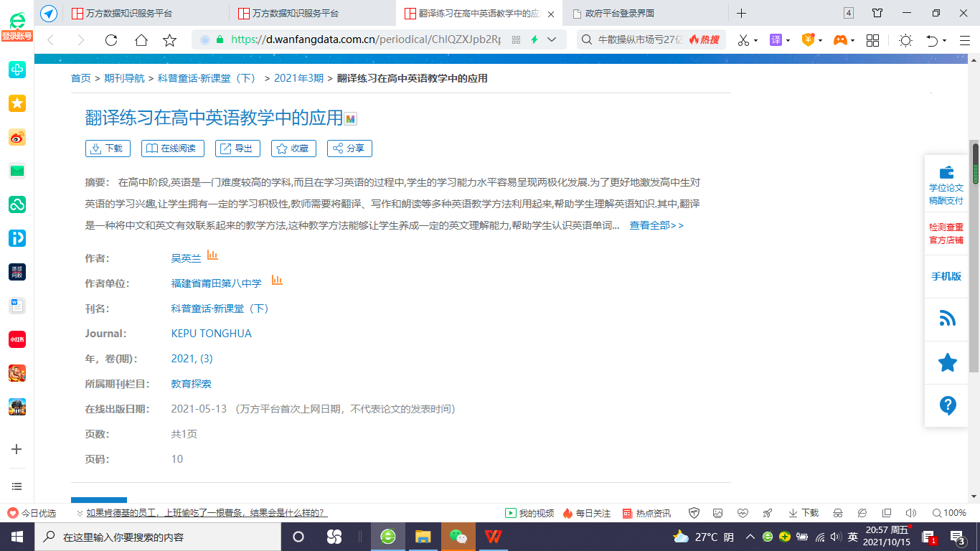This screenshot has height=551, width=980.
Task: Toggle input language 英 indicator
Action: pos(853,537)
